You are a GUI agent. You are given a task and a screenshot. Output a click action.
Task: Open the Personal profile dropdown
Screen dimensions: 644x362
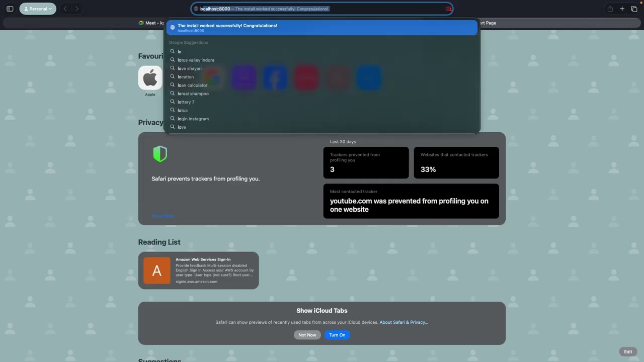[x=38, y=9]
